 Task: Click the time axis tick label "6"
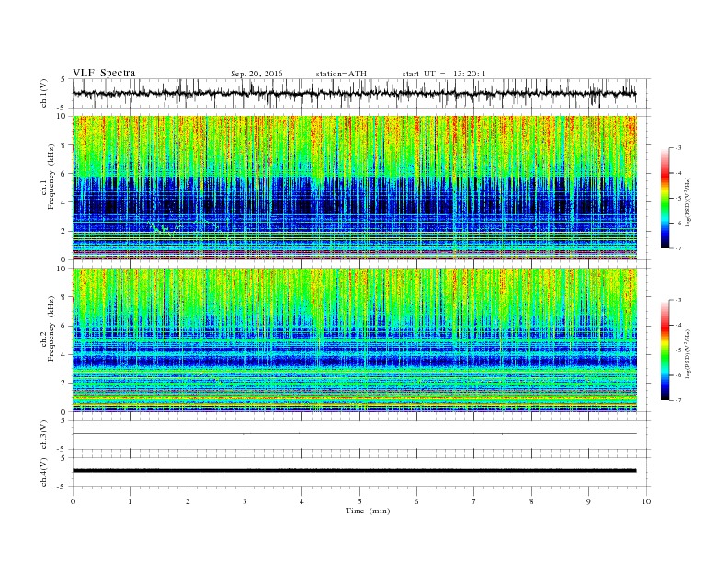click(416, 501)
